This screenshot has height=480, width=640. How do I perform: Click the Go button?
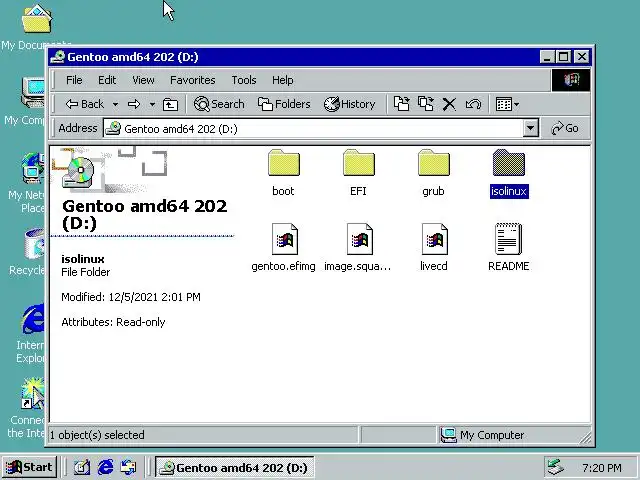pos(565,129)
